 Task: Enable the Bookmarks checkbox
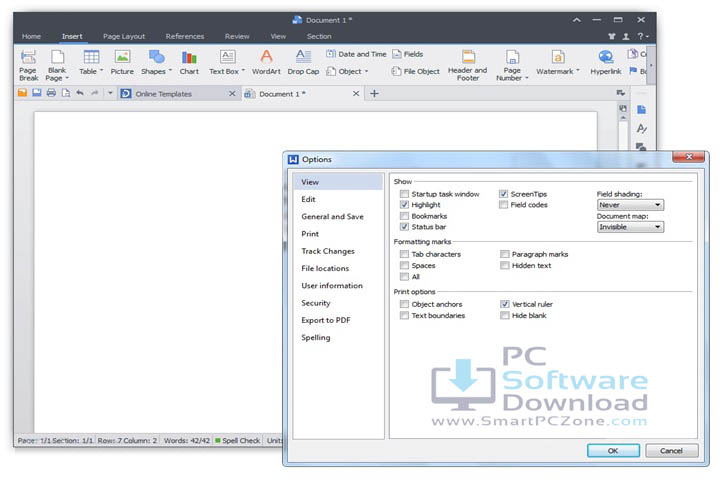point(404,216)
